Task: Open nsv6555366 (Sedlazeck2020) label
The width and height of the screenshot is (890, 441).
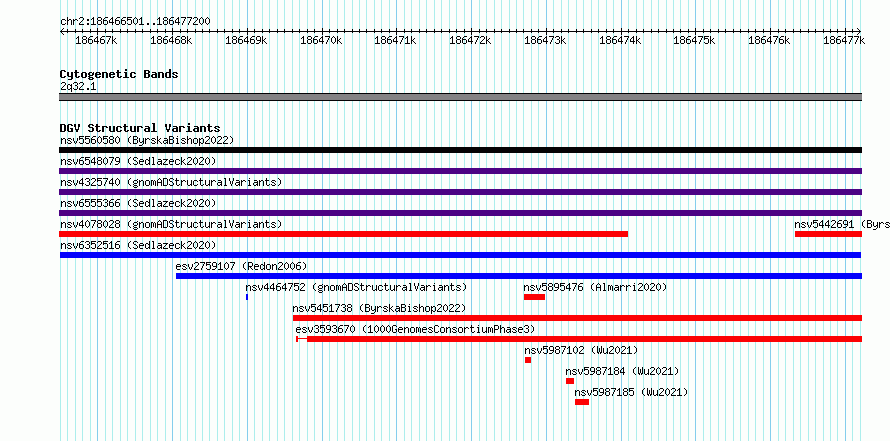Action: tap(138, 203)
